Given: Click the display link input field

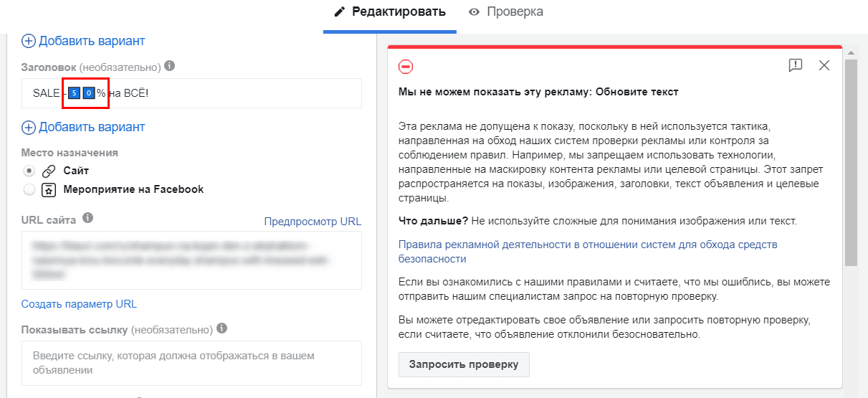Looking at the screenshot, I should tap(191, 363).
